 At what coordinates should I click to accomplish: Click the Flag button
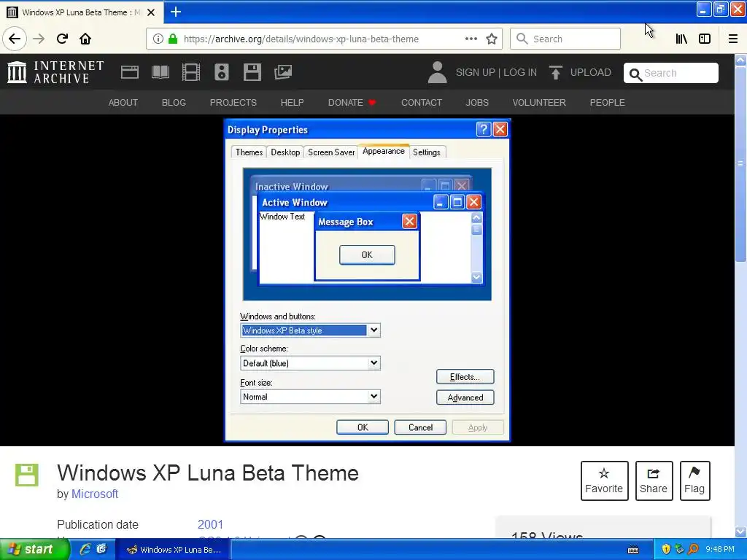tap(694, 481)
